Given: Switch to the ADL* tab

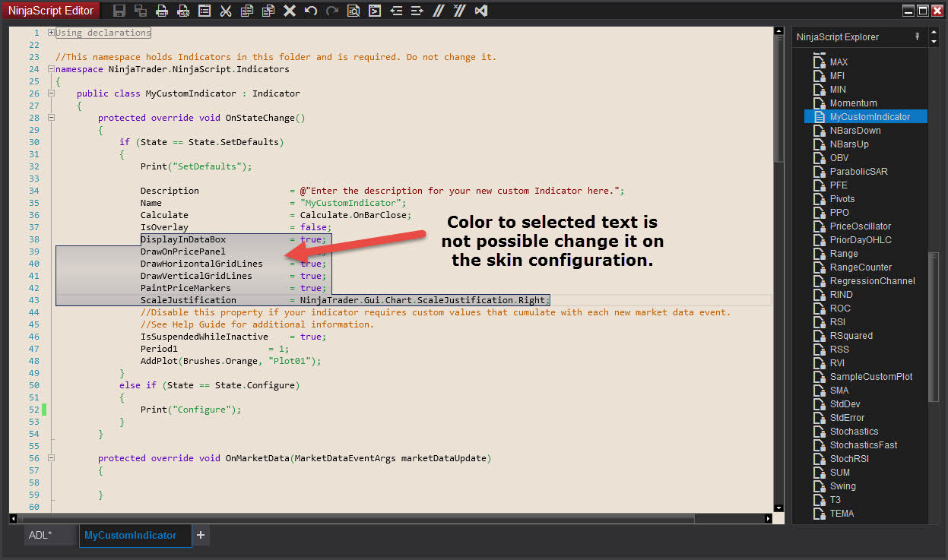Looking at the screenshot, I should tap(40, 535).
